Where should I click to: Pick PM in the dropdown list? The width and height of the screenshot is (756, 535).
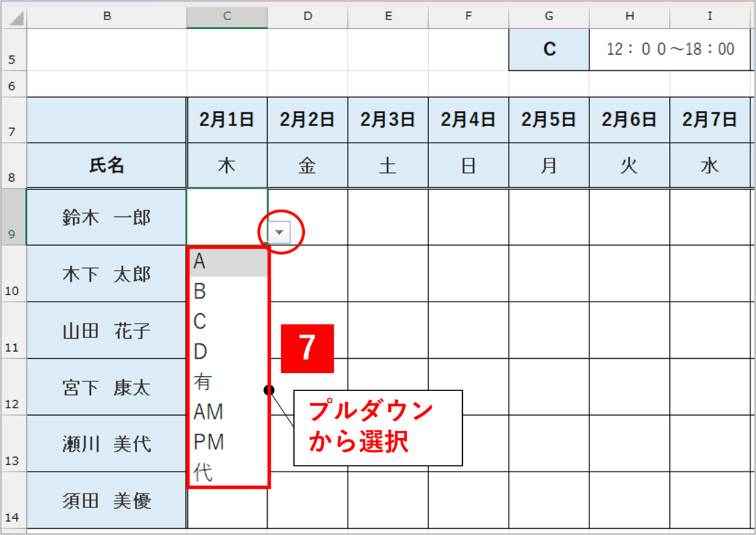pyautogui.click(x=228, y=442)
